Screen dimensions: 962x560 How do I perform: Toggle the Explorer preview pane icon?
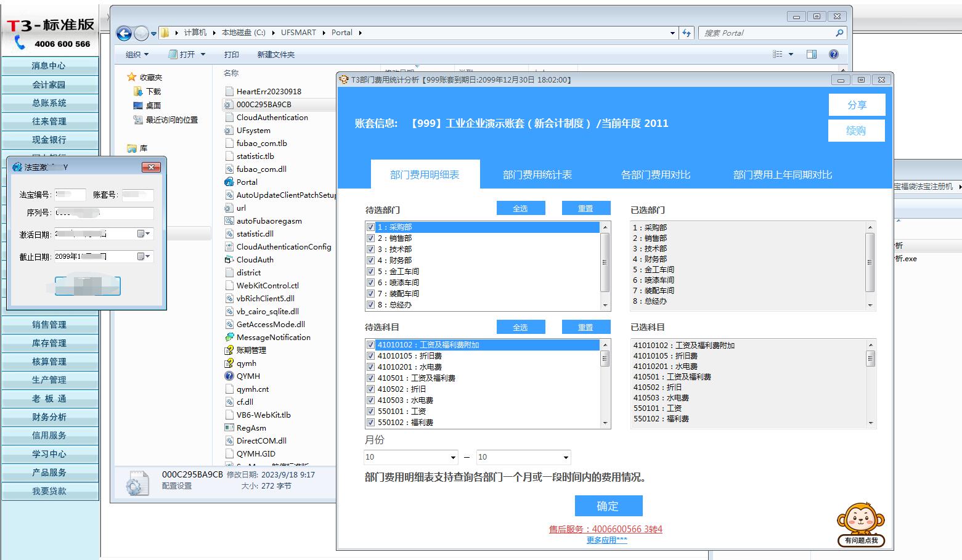tap(811, 54)
